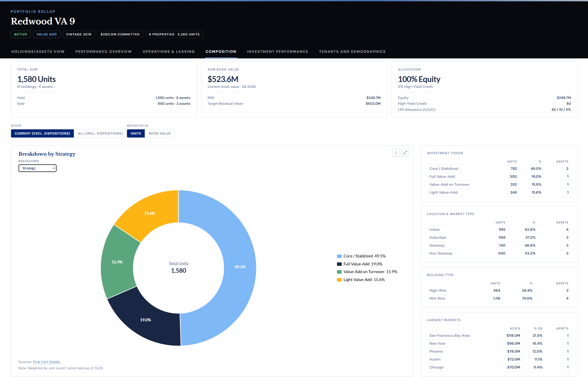Screen dimensions: 588x377
Task: Click the VINTAGE 2019 badge
Action: [79, 34]
